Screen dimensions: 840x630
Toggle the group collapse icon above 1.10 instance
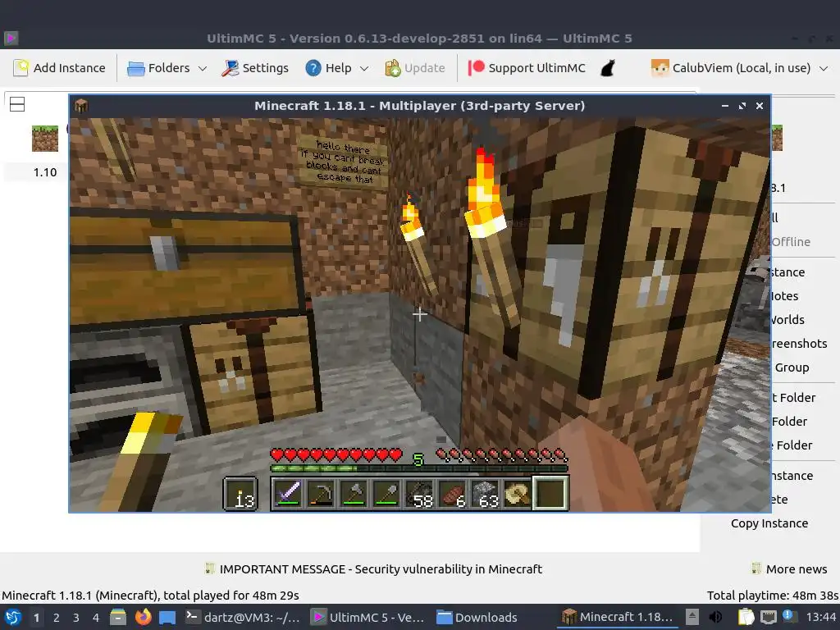point(17,104)
